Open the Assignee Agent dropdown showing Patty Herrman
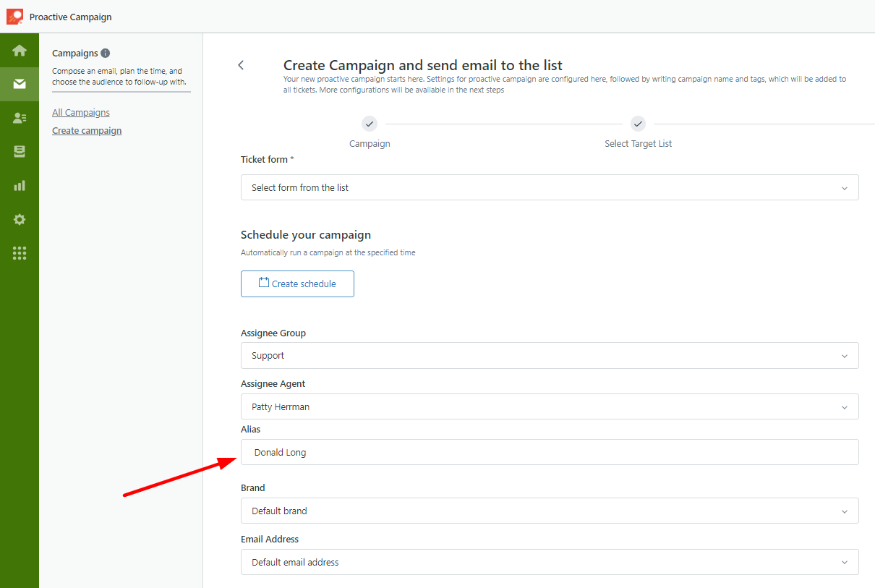Screen dimensions: 875x588 coord(550,406)
